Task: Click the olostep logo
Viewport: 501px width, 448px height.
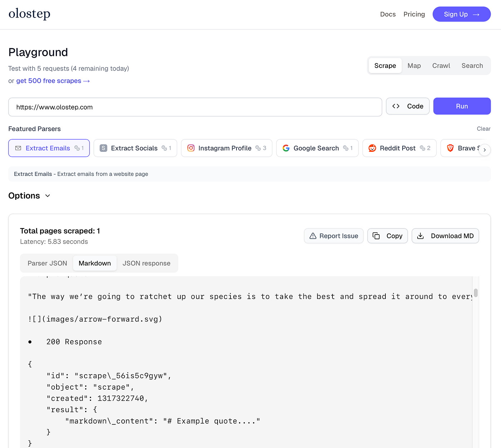Action: (x=29, y=14)
